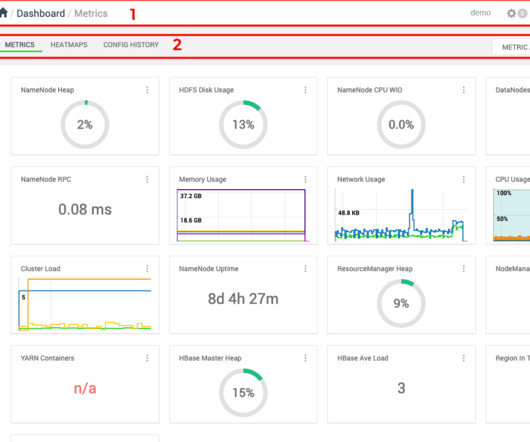Go to the home icon in breadcrumb
This screenshot has width=530, height=442.
tap(3, 13)
